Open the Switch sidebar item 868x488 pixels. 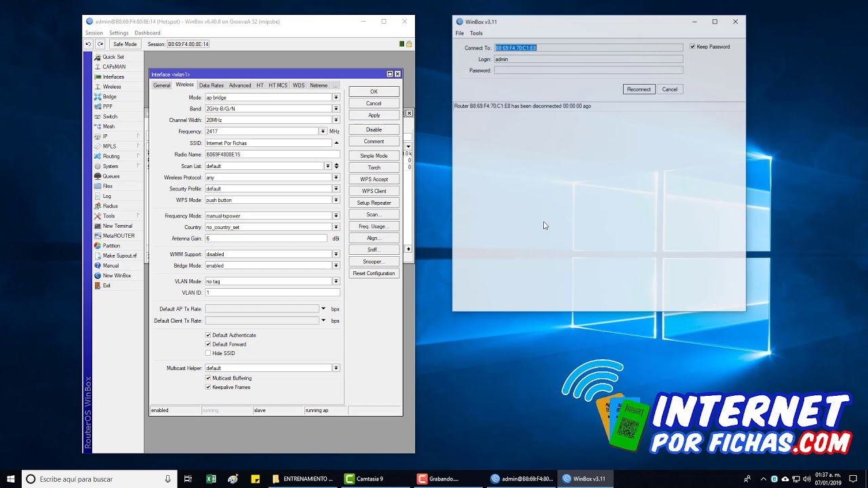pos(110,117)
